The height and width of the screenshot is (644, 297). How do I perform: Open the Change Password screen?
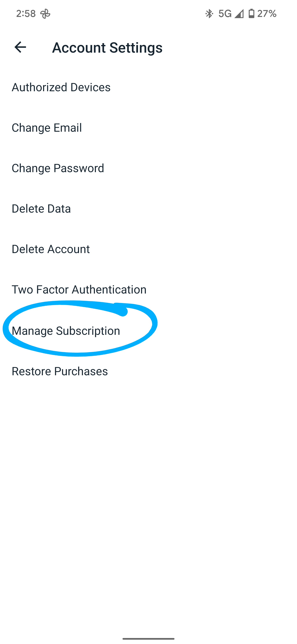58,168
